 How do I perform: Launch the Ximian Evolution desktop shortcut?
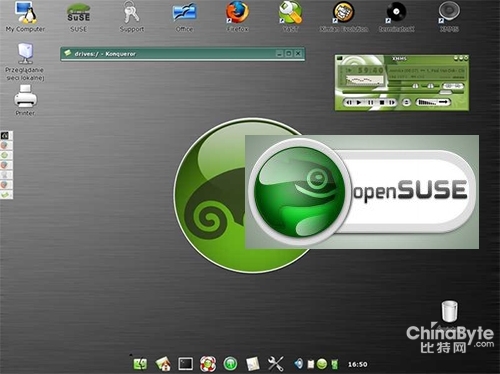tap(344, 17)
